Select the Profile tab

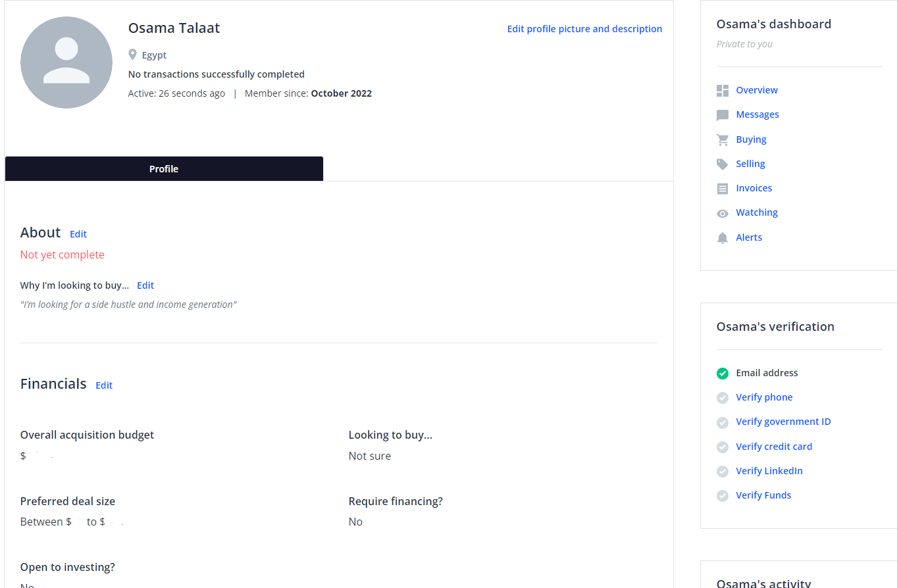[164, 169]
